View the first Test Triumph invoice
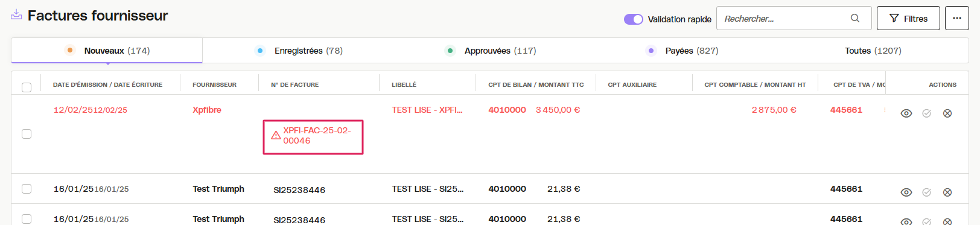 point(906,192)
